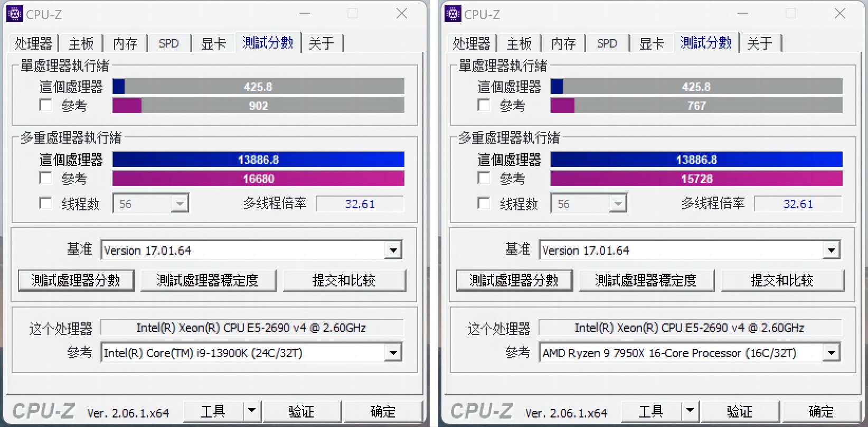This screenshot has width=868, height=427.
Task: Expand thread count 56 dropdown in left window
Action: point(180,203)
